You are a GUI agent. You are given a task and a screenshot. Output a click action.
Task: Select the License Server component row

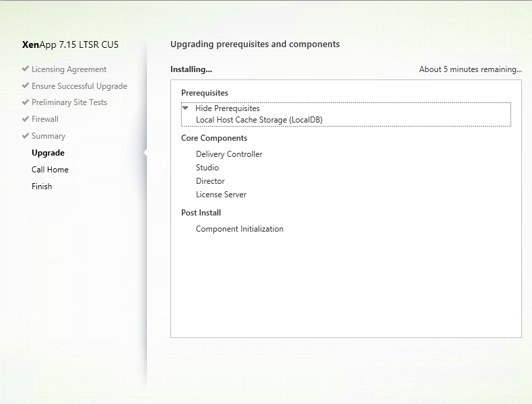click(221, 195)
